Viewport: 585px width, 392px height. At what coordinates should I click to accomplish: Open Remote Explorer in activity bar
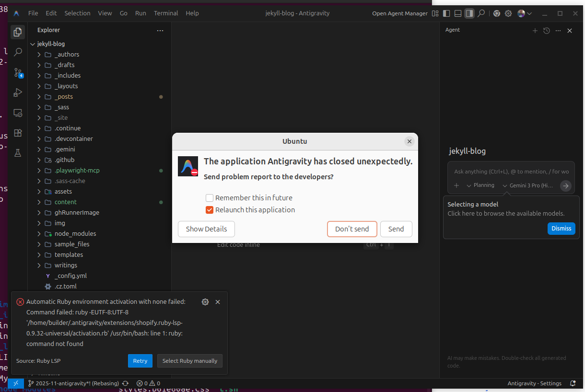[18, 113]
